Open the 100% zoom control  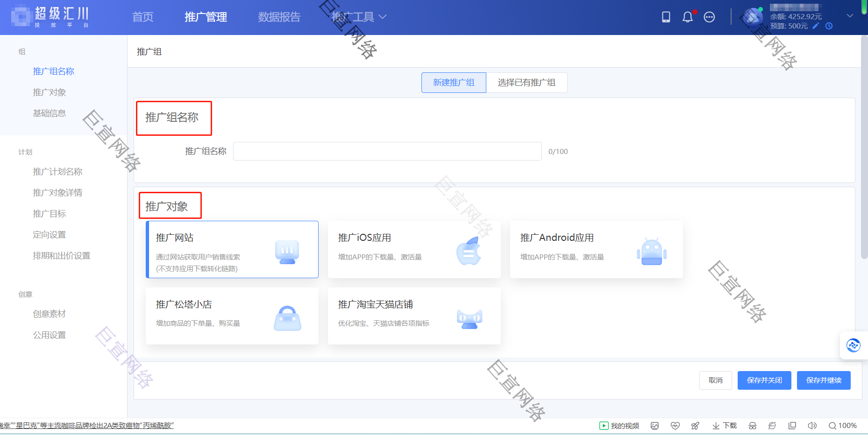pyautogui.click(x=843, y=426)
